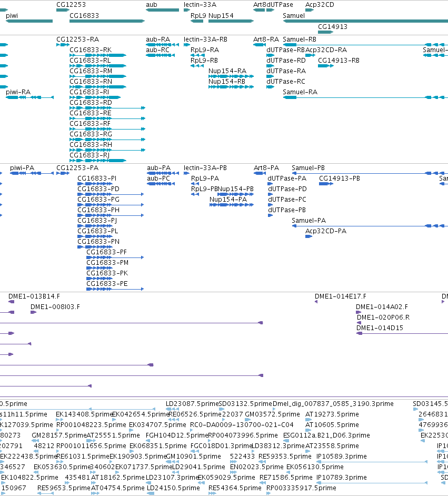Click transcript Samuel-RA

300,92
